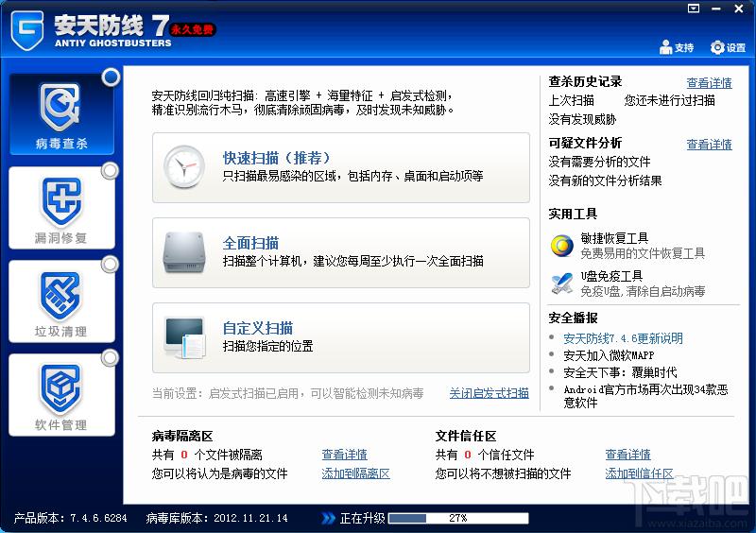This screenshot has width=756, height=533.
Task: Click the 敏捷恢复工具 title text
Action: [x=614, y=238]
